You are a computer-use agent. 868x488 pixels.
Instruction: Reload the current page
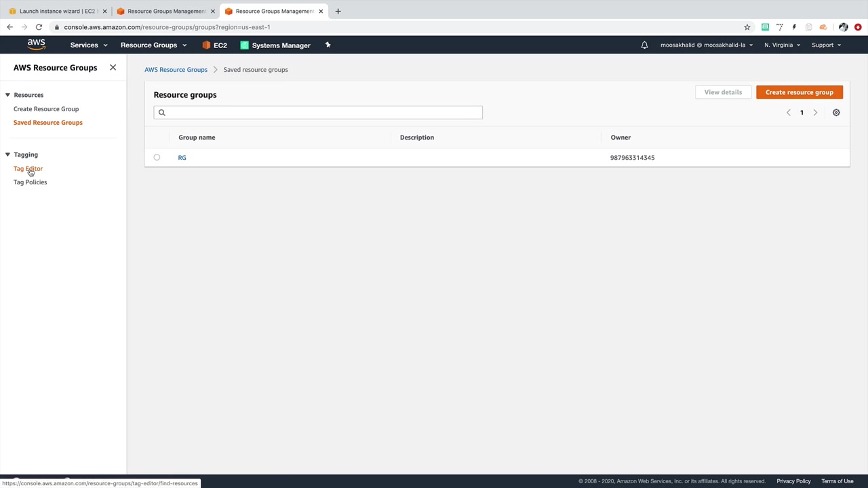click(x=39, y=27)
